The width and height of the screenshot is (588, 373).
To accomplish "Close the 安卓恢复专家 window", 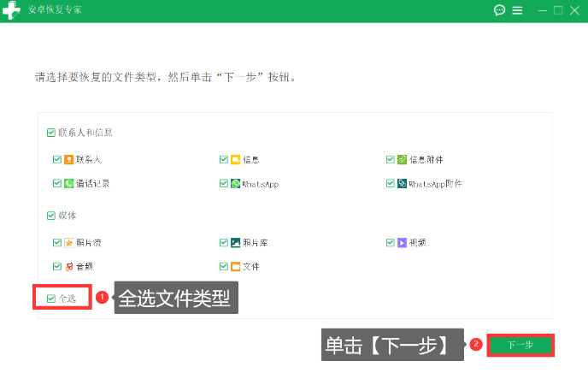I will tap(574, 10).
